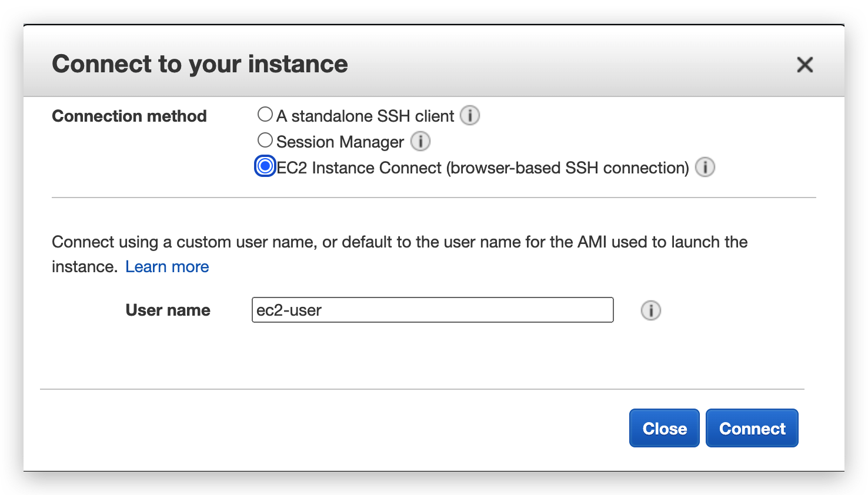The width and height of the screenshot is (868, 495).
Task: Click info icon next to EC2 Instance Connect
Action: tap(705, 167)
